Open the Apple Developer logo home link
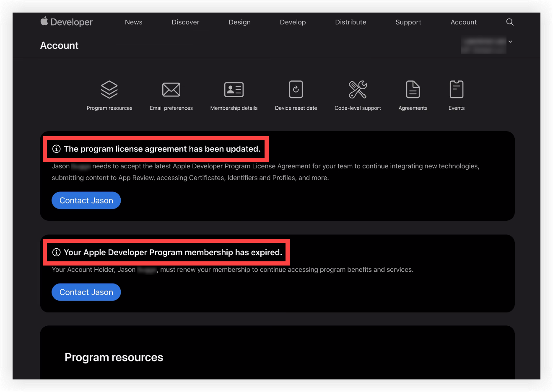Viewport: 553px width, 392px height. pos(67,22)
